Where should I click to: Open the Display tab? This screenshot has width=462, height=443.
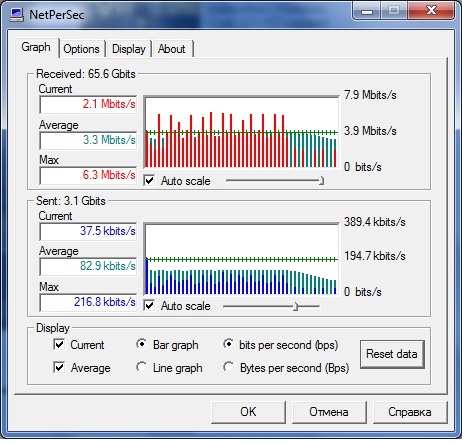click(129, 49)
